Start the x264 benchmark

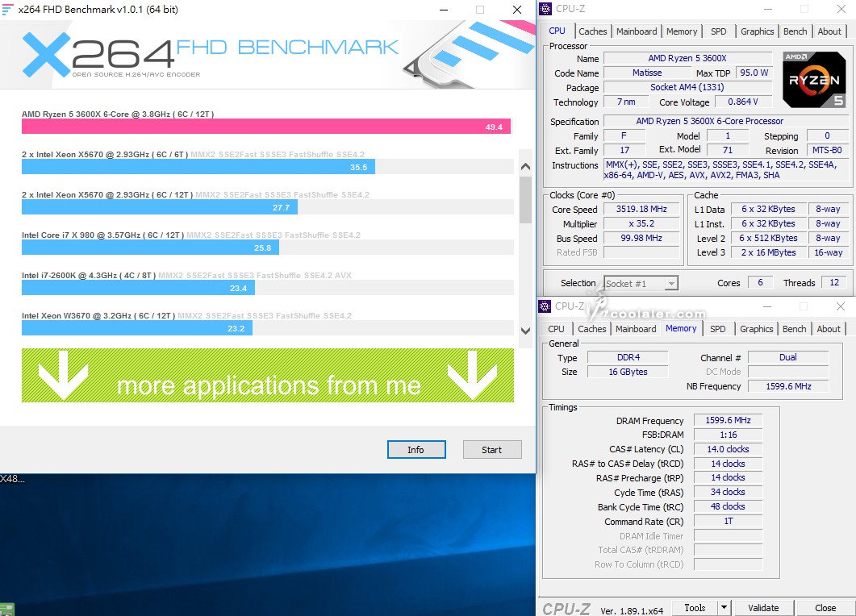pyautogui.click(x=492, y=450)
